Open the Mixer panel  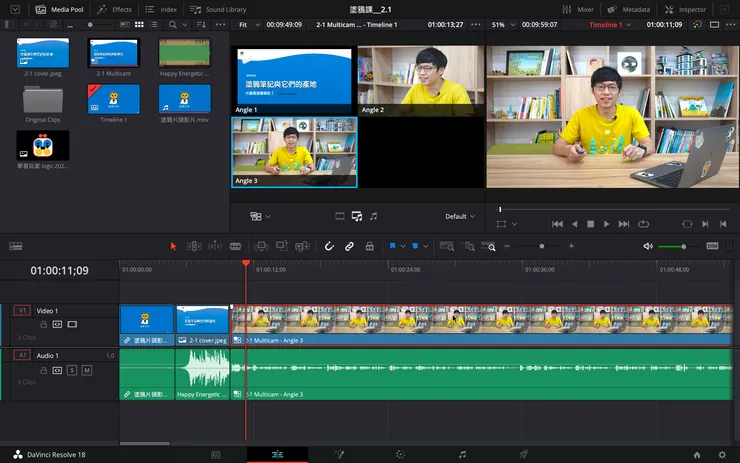point(578,9)
